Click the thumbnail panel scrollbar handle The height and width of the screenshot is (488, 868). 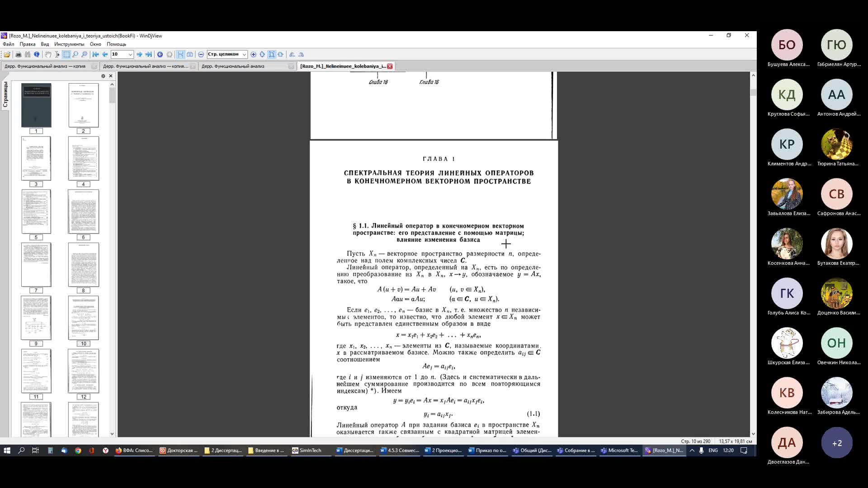point(112,95)
